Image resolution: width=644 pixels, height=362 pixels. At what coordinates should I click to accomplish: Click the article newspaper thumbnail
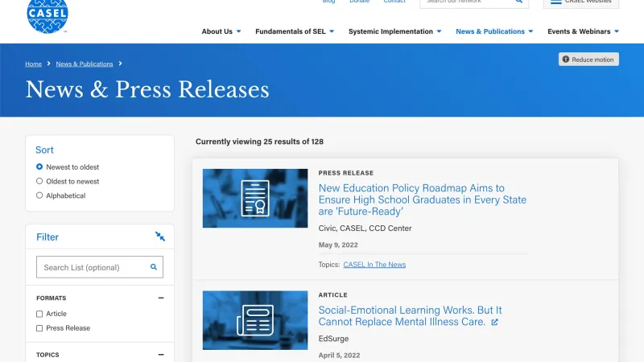pos(255,320)
